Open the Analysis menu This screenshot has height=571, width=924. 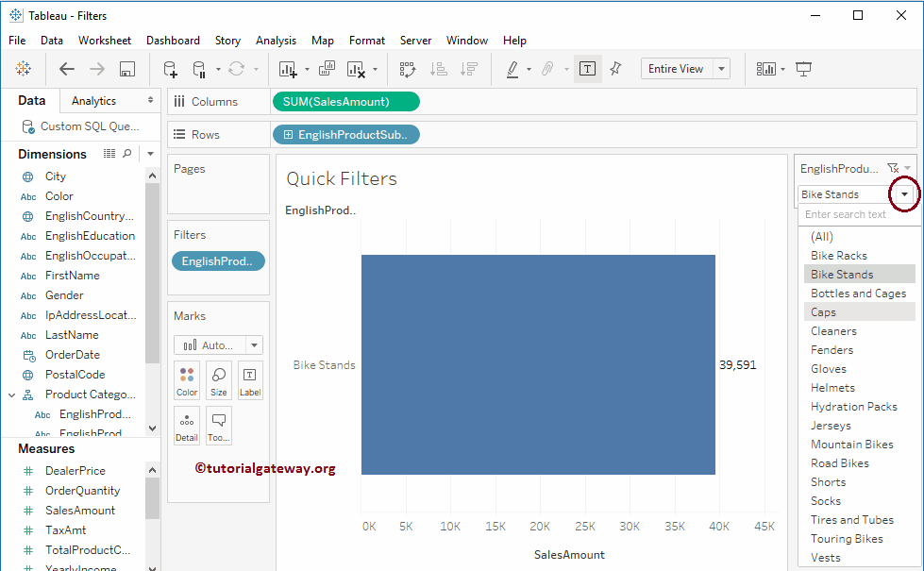(x=276, y=40)
